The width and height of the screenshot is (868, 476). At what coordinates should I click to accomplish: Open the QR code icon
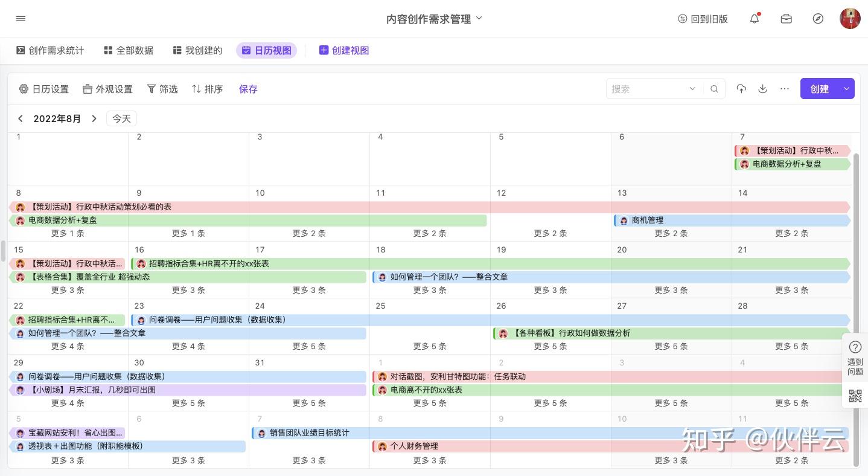855,396
